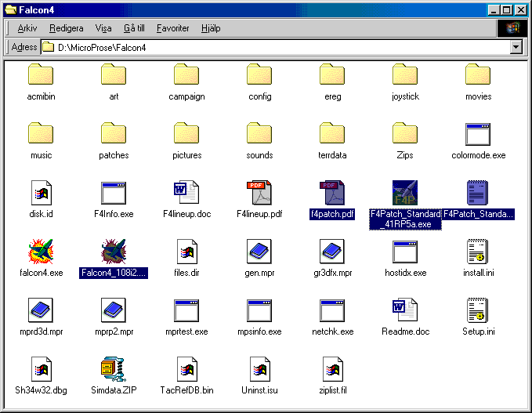Screen dimensions: 532x413
Task: Maximize the Falcon4 window
Action: tap(507, 10)
